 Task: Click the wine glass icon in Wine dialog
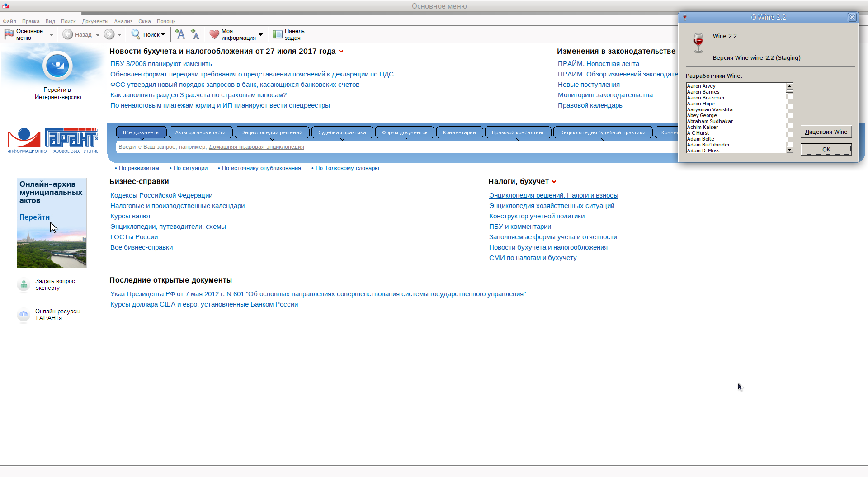click(698, 43)
